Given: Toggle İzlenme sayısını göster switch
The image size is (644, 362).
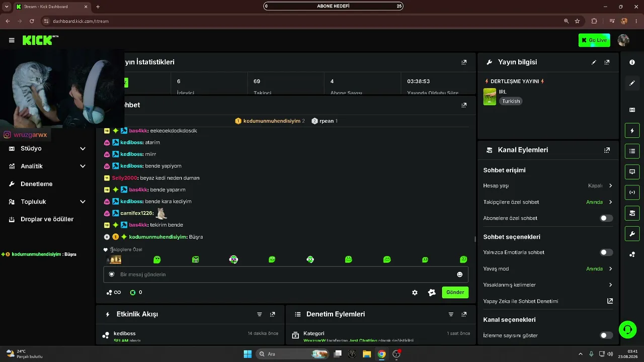Looking at the screenshot, I should click(x=606, y=335).
